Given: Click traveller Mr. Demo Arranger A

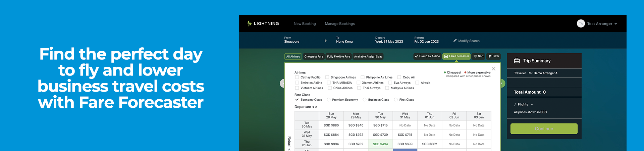Looking at the screenshot, I should 543,73.
